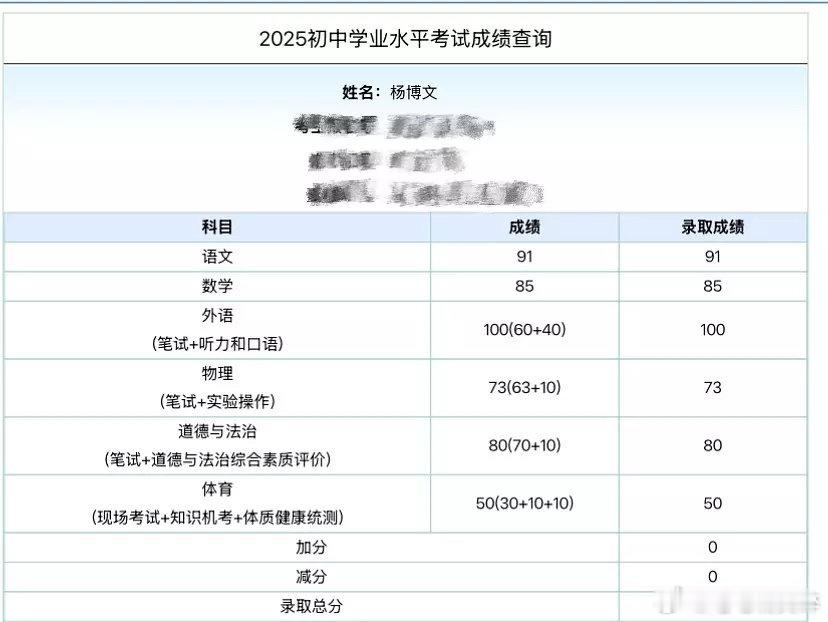Viewport: 828px width, 622px height.
Task: Click the (笔试+道德与法治综合素质评价) note
Action: [217, 460]
